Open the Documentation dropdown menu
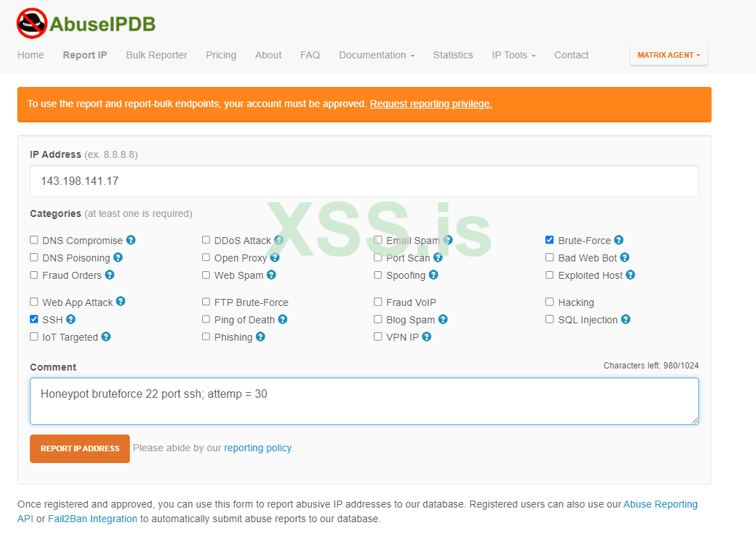 pyautogui.click(x=377, y=55)
